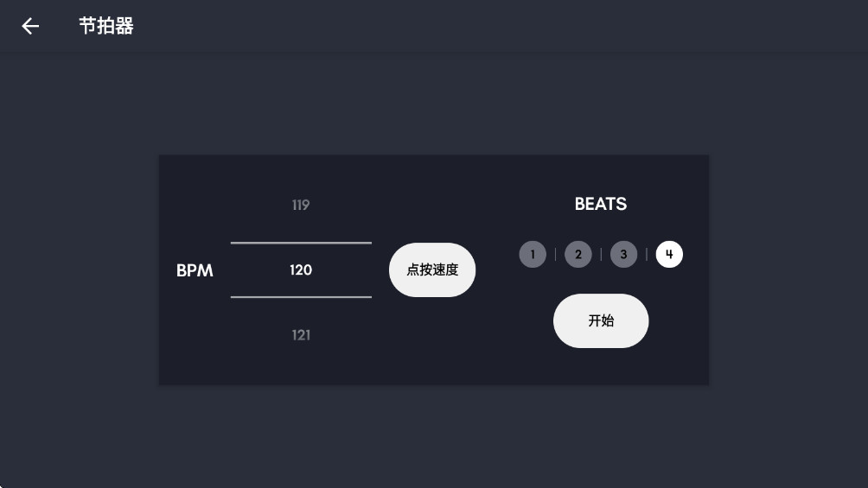
Task: Select the highlighted 4 beats circle
Action: [x=669, y=255]
